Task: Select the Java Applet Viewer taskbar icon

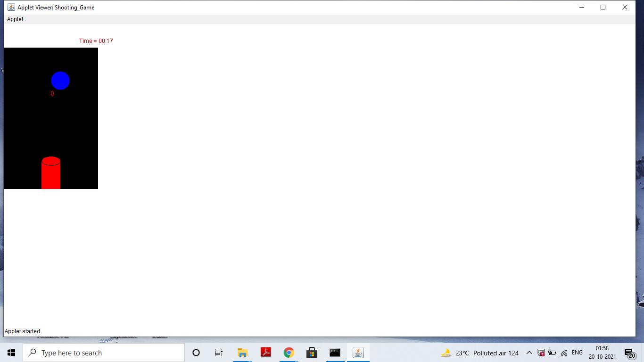Action: point(358,353)
